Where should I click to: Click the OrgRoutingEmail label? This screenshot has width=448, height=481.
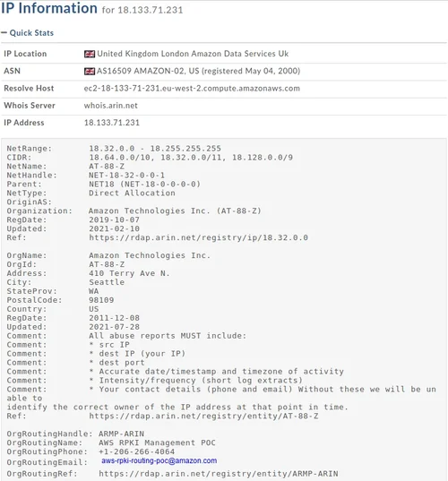pos(47,462)
